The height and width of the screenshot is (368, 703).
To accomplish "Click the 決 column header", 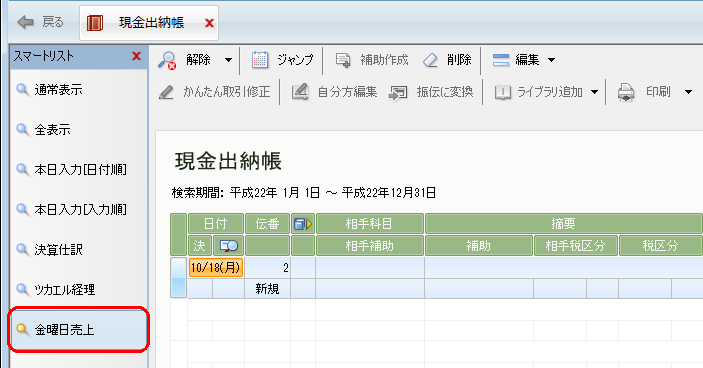I will point(200,246).
